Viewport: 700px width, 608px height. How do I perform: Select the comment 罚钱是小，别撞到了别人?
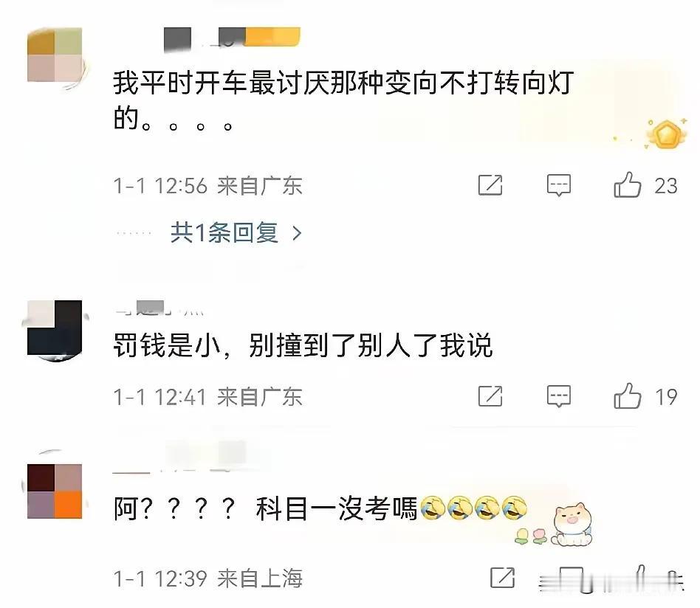click(303, 345)
